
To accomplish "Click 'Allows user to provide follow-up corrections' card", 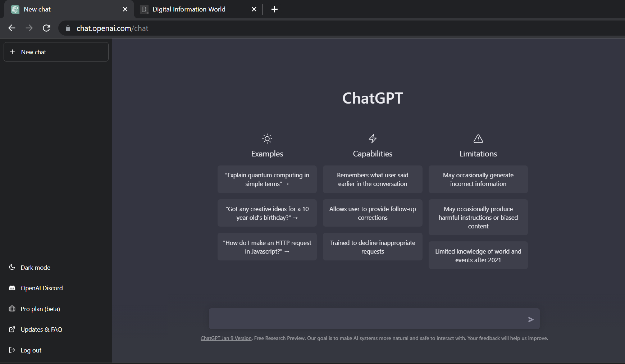I will [373, 213].
